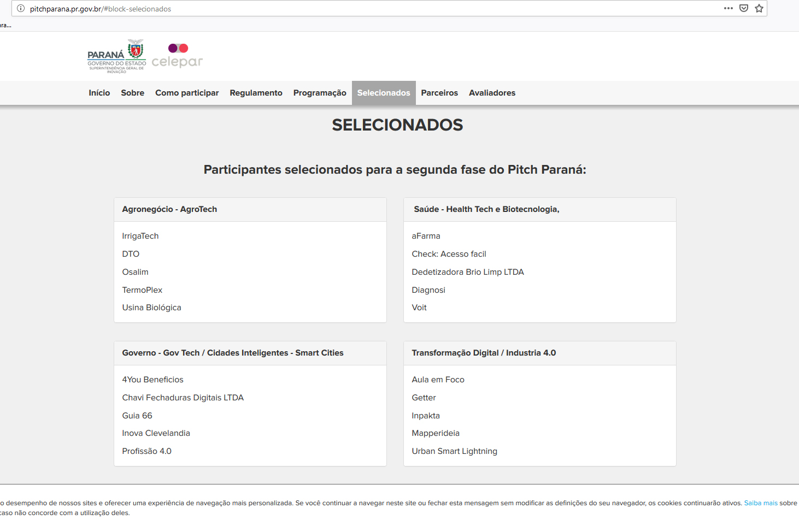Screen dimensions: 799x532
Task: Click the Saúde - Health Tech e Biotecnologia header
Action: coord(540,209)
